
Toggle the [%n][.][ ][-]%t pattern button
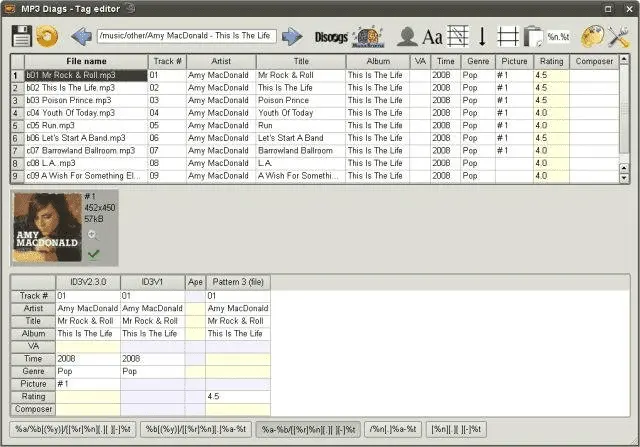[456, 429]
